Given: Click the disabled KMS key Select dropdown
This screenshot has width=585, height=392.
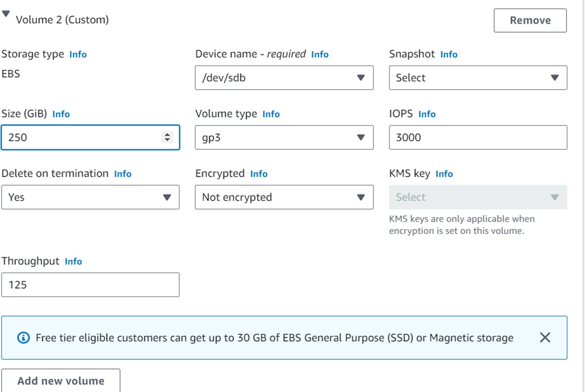Looking at the screenshot, I should click(x=478, y=197).
